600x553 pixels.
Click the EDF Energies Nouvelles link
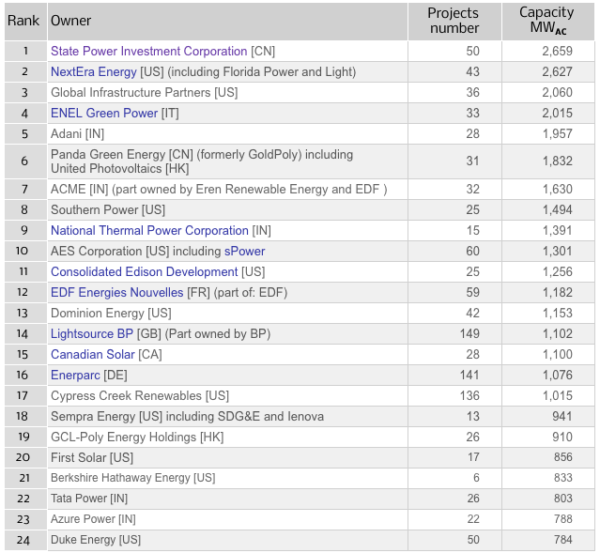click(117, 293)
